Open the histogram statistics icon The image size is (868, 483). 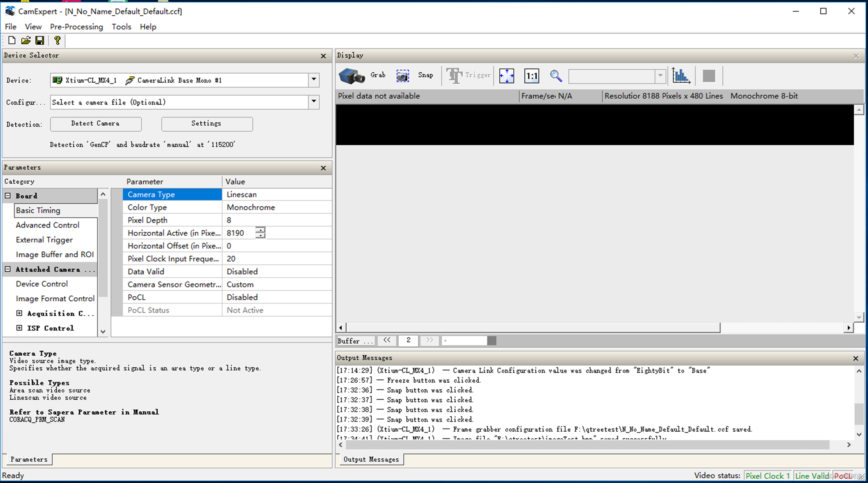[x=681, y=76]
